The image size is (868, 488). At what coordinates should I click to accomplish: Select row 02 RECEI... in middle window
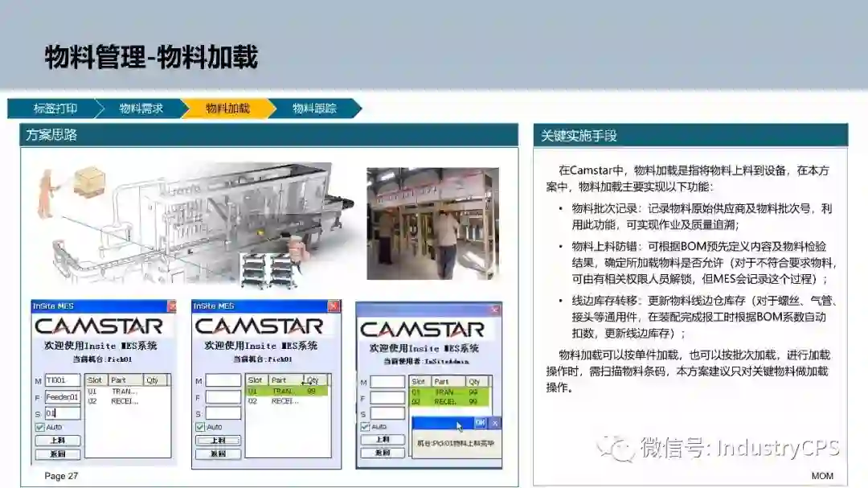click(x=287, y=401)
